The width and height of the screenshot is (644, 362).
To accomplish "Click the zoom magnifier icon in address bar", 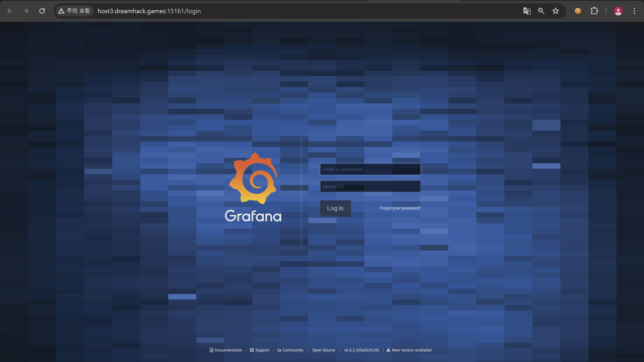I will (541, 11).
